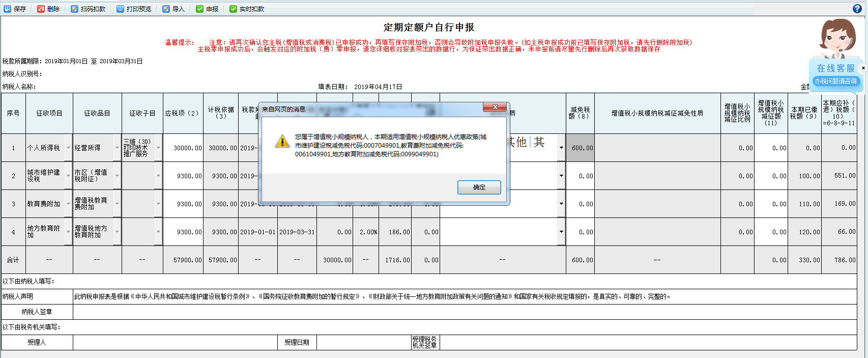
Task: Open 市区（增值税附征）品目 dropdown arrow
Action: coord(117,176)
